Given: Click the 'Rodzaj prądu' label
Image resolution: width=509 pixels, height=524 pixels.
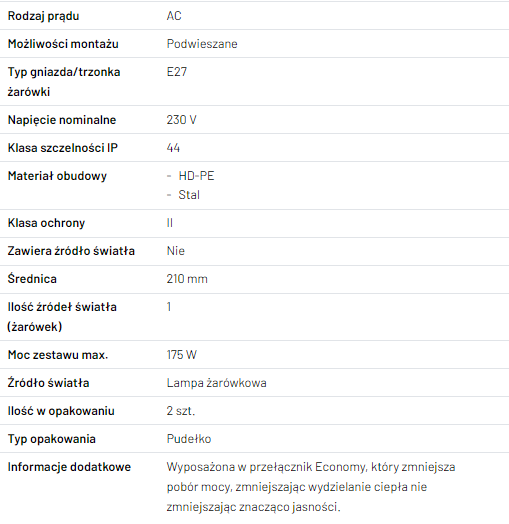Looking at the screenshot, I should (x=43, y=16).
